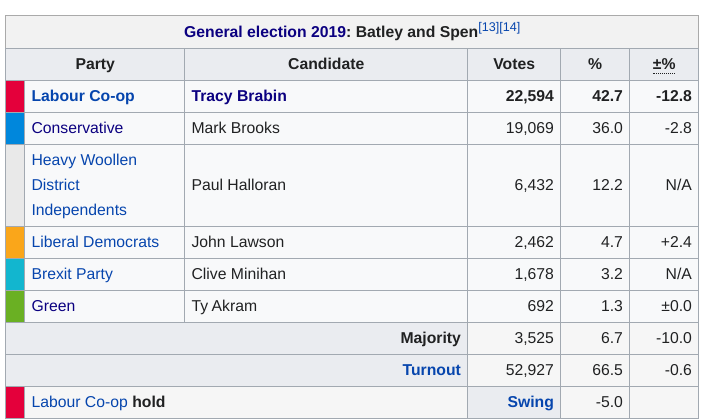Click the green Green party color swatch
The image size is (703, 419).
(15, 306)
